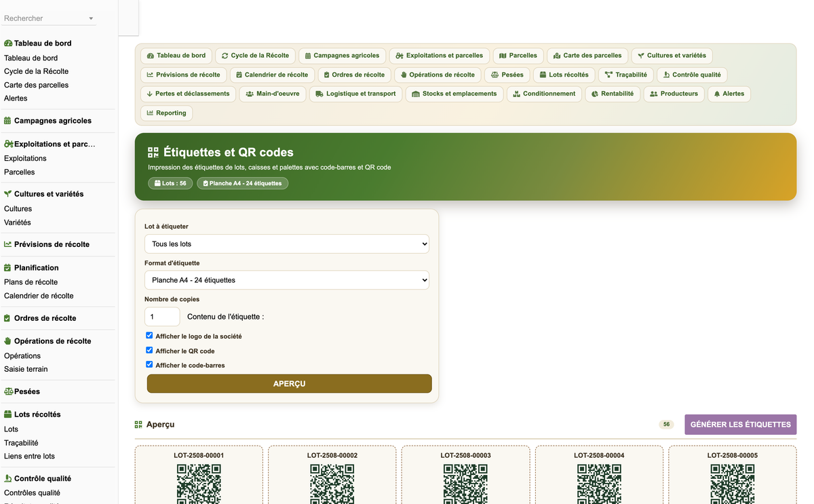Screen dimensions: 814x504
Task: Open Reporting navigation chip
Action: [x=166, y=113]
